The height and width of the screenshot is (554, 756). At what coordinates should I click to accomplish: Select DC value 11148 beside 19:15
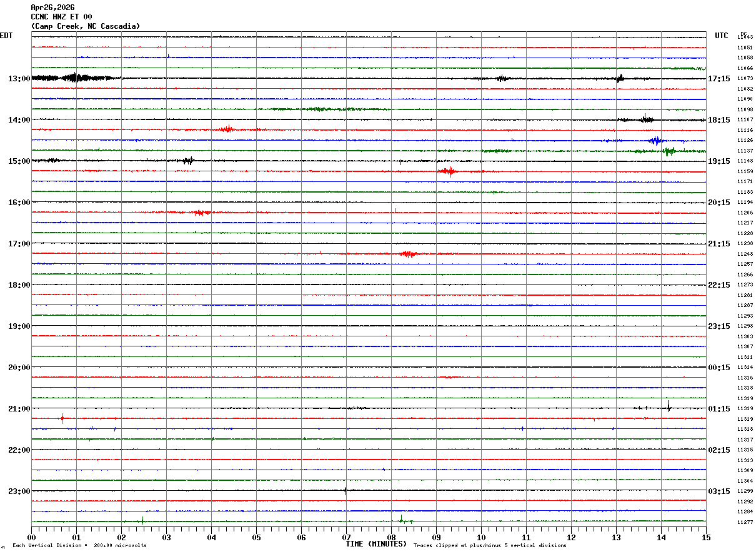pyautogui.click(x=745, y=161)
